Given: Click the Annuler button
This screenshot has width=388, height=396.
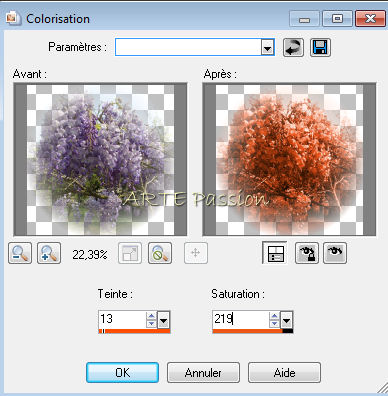Looking at the screenshot, I should click(203, 373).
